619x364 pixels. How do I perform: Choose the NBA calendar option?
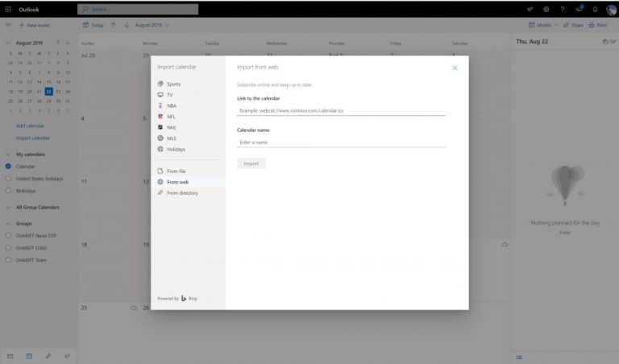pyautogui.click(x=167, y=105)
